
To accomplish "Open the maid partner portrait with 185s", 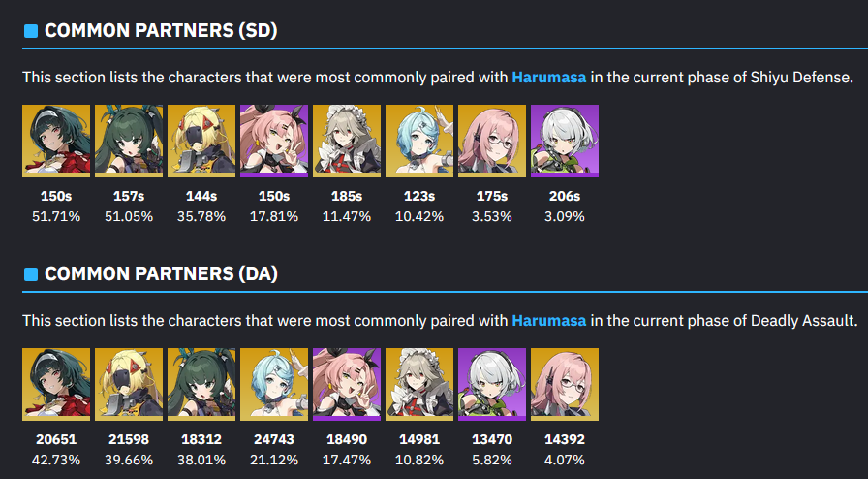I will pyautogui.click(x=347, y=141).
